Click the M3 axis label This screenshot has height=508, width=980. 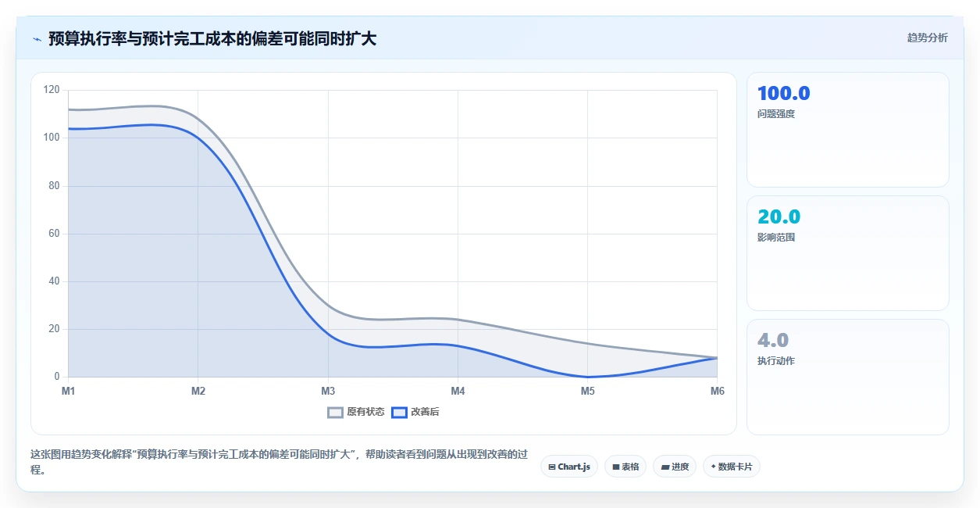click(328, 391)
